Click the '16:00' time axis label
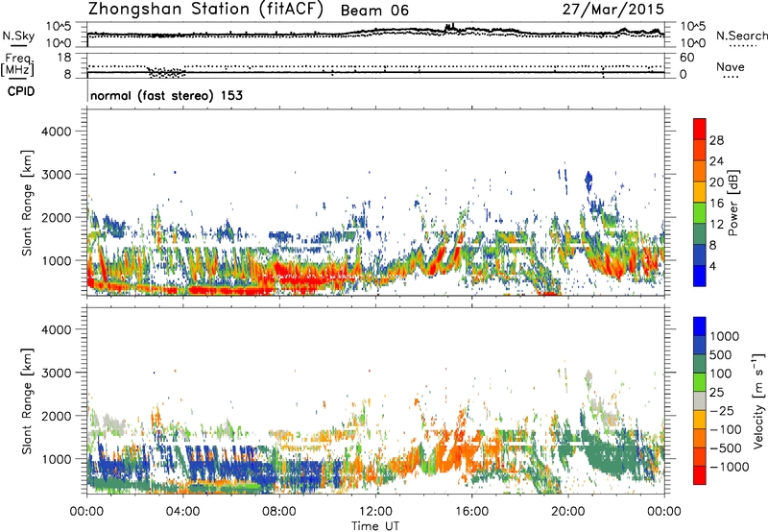This screenshot has width=768, height=532. 471,512
